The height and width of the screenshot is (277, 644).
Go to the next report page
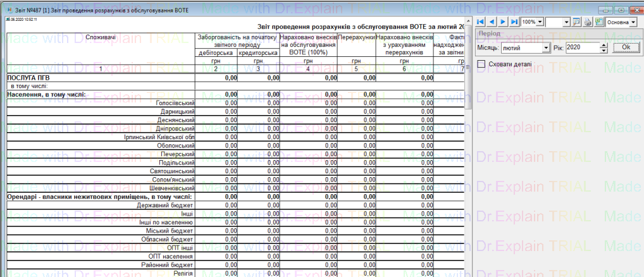point(504,22)
